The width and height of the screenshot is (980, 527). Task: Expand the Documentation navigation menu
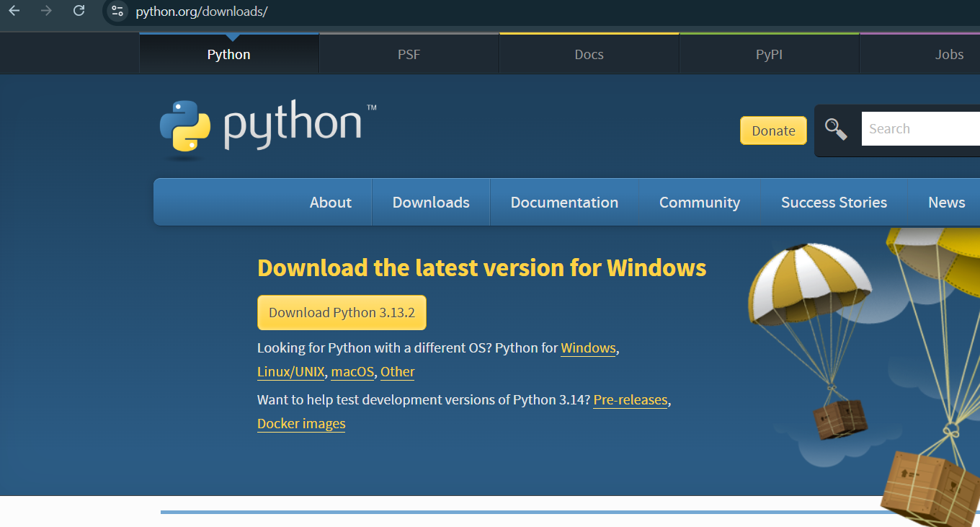tap(564, 203)
